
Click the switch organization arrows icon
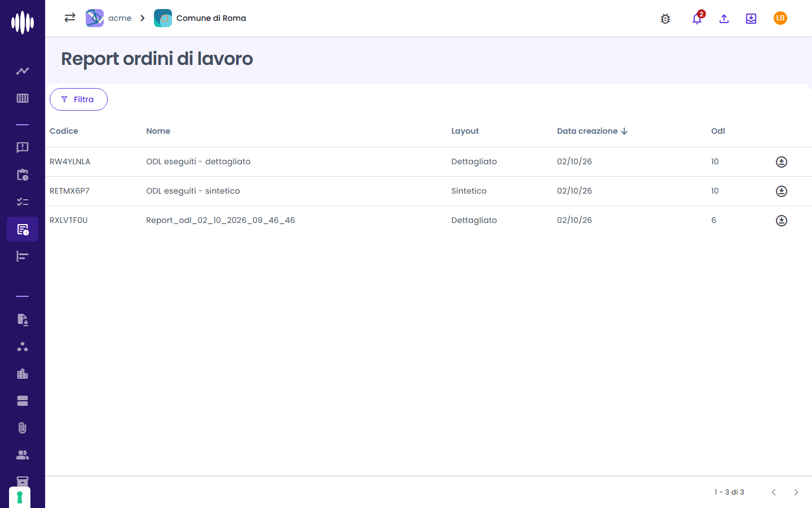70,18
